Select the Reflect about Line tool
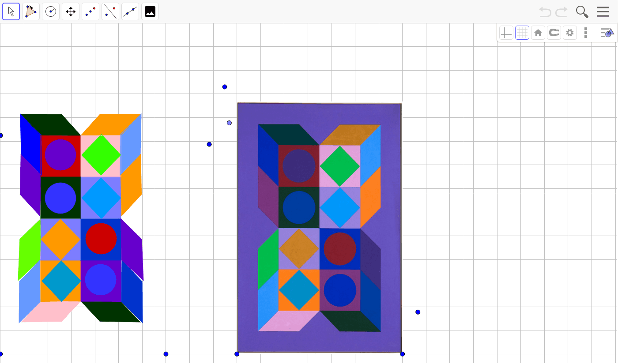Image resolution: width=618 pixels, height=364 pixels. click(x=110, y=11)
